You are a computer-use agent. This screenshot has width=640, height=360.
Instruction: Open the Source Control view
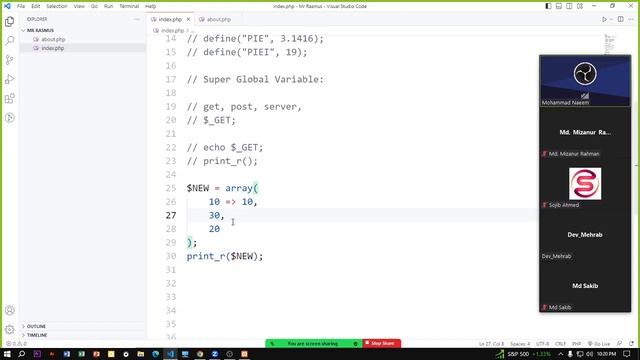(x=10, y=60)
